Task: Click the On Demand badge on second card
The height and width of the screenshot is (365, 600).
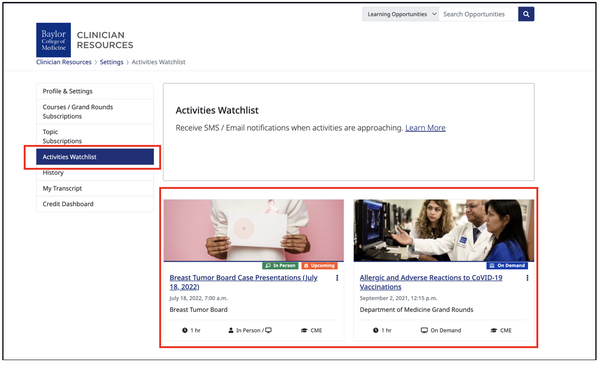Action: pyautogui.click(x=507, y=266)
